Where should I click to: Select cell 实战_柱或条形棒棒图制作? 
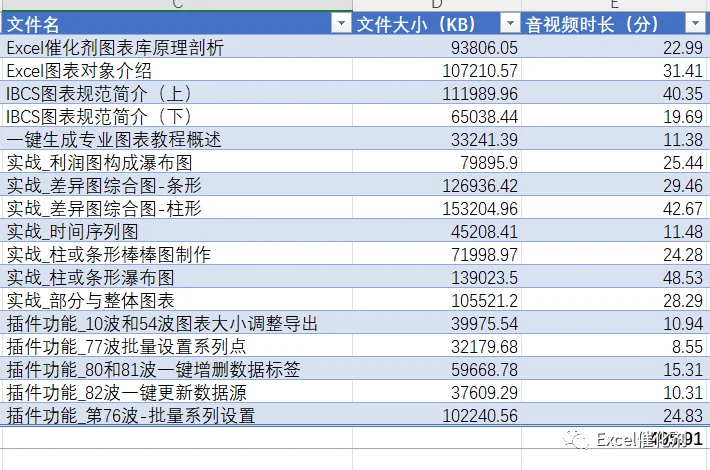pos(177,254)
